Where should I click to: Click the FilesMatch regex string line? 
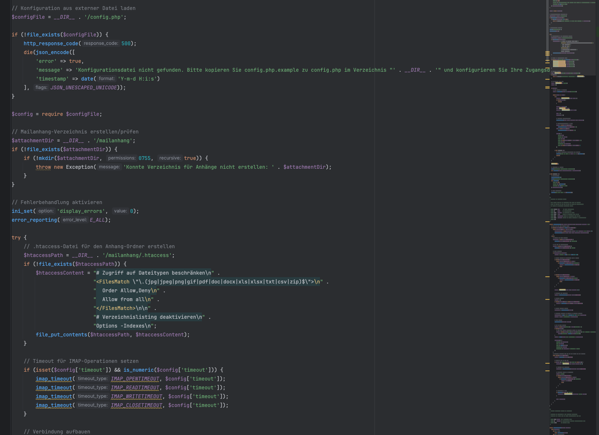point(209,282)
